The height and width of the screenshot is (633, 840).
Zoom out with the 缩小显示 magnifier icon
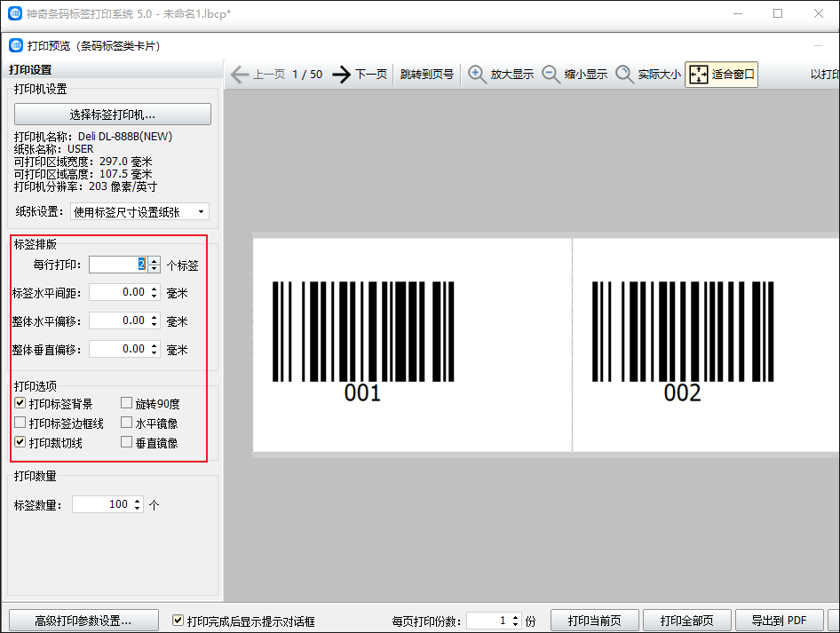(x=551, y=74)
